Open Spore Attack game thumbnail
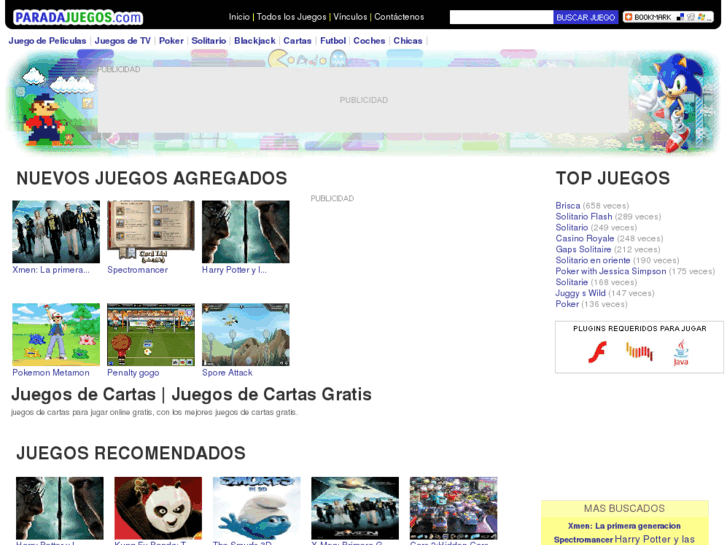The width and height of the screenshot is (727, 545). (x=246, y=334)
